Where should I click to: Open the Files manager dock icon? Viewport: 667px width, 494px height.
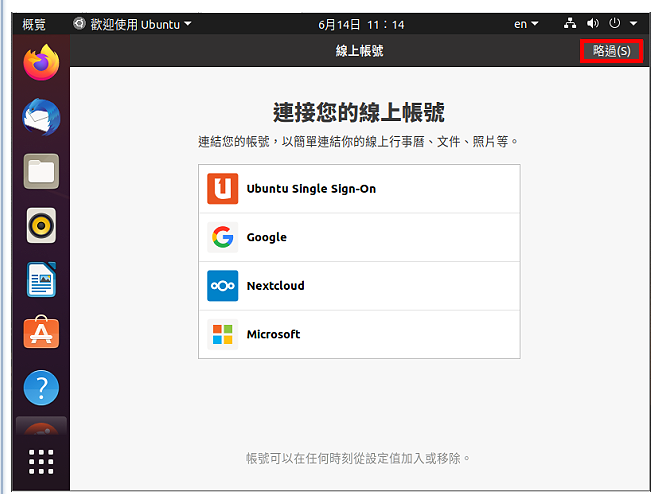point(41,171)
